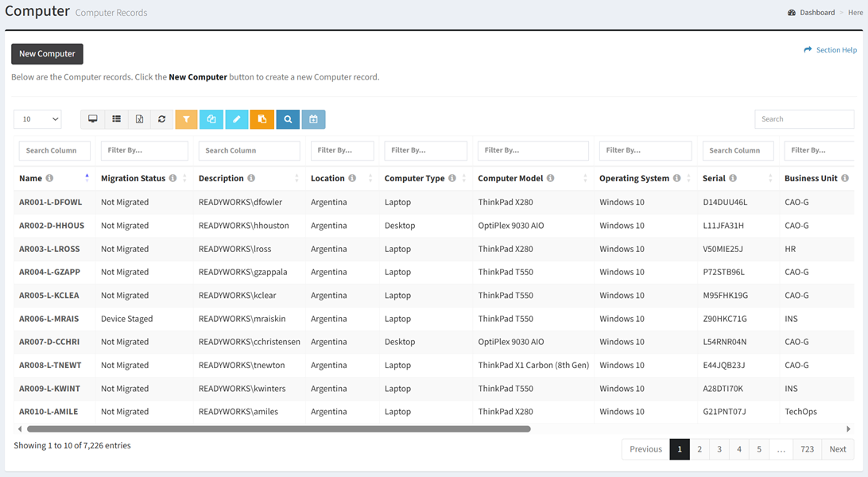Open the page size dropdown showing 10

(37, 119)
